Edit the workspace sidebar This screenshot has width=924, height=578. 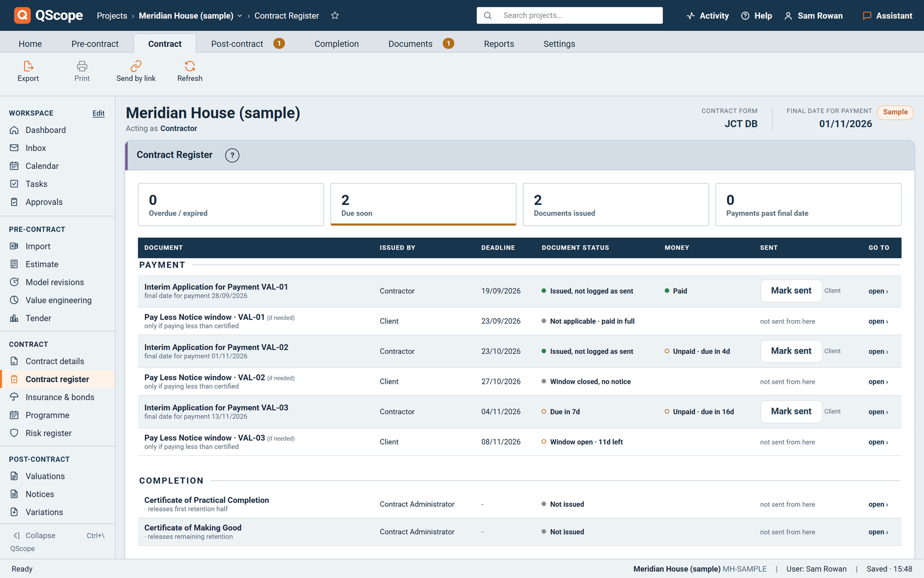[x=99, y=113]
